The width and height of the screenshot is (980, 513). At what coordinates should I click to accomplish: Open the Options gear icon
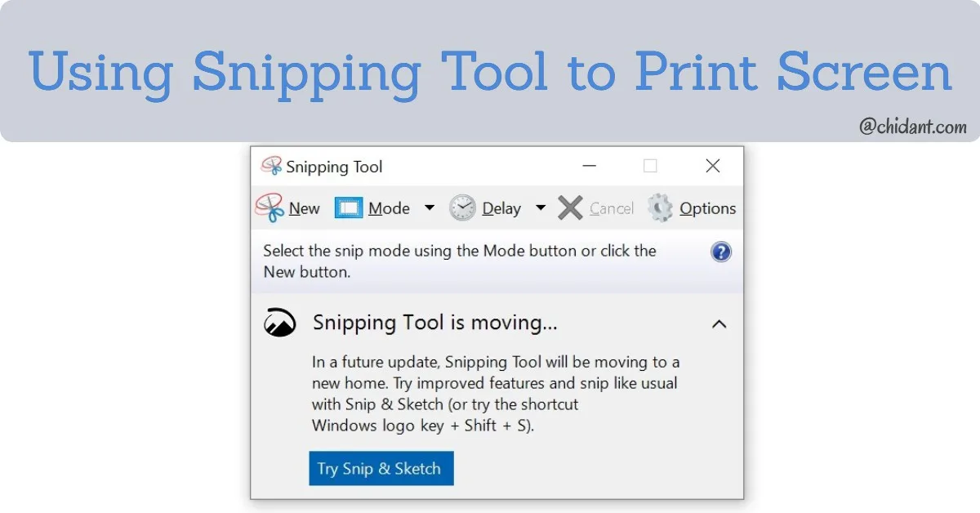(660, 208)
